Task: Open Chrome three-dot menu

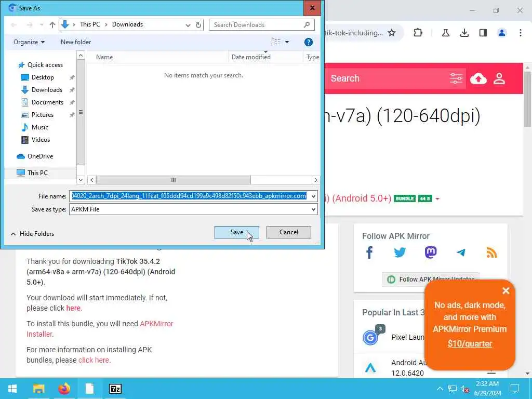Action: click(521, 33)
